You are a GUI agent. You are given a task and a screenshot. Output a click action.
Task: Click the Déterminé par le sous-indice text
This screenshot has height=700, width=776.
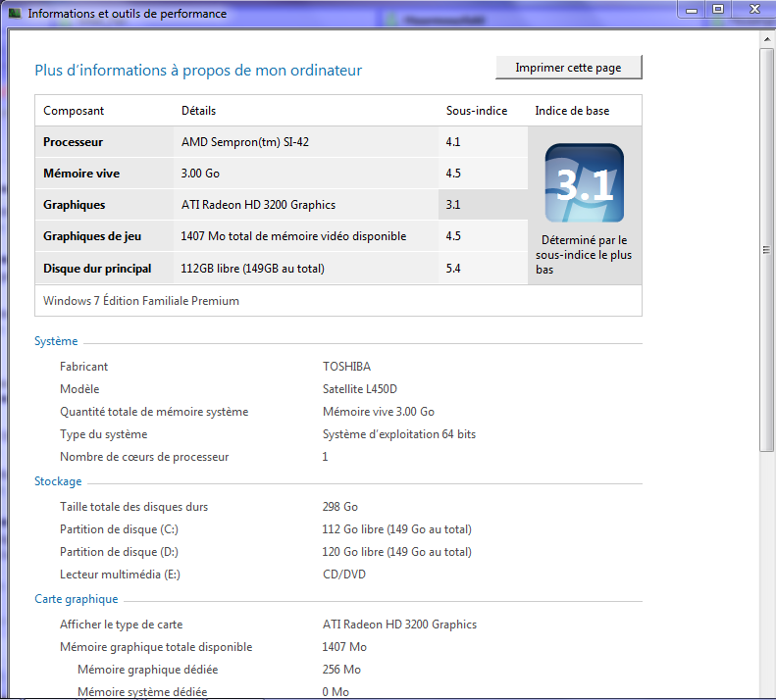[584, 255]
